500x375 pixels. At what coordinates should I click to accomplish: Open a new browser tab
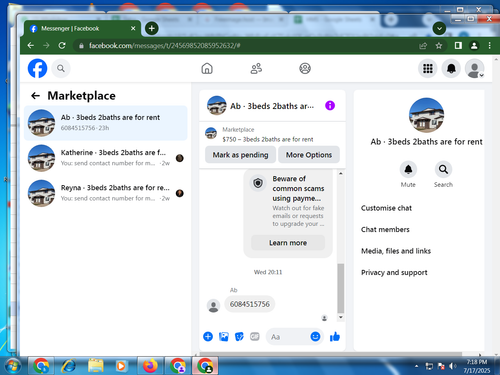pos(152,28)
